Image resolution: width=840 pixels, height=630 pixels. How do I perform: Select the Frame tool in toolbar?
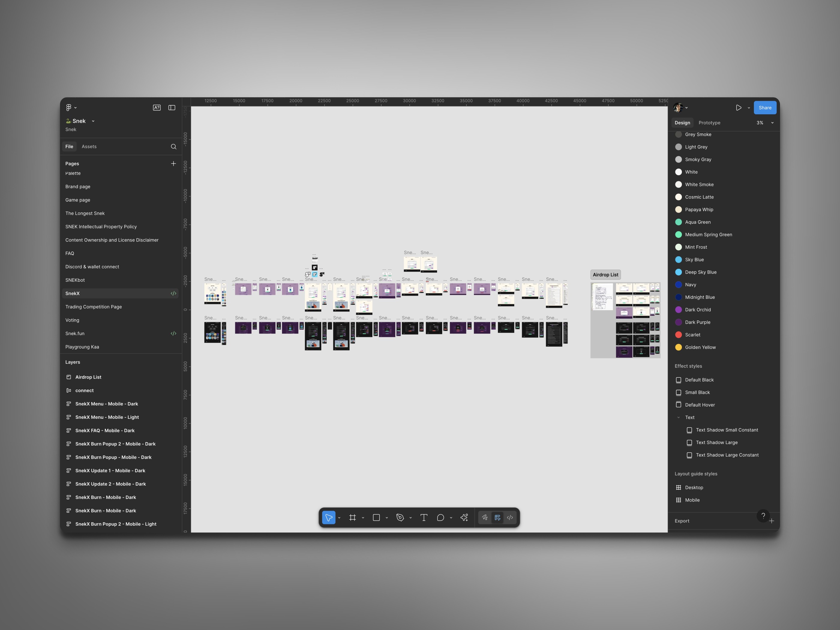[x=352, y=517]
